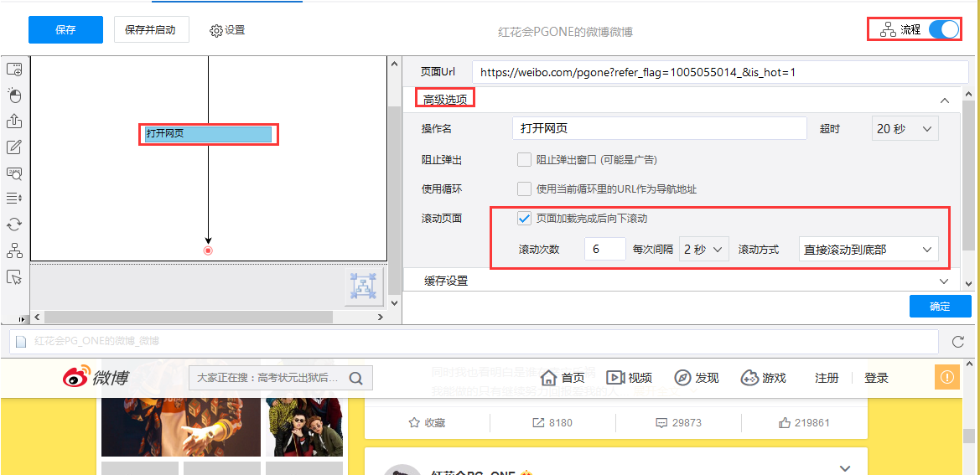Image resolution: width=980 pixels, height=475 pixels.
Task: Open the 超时 20 秒 timeout dropdown
Action: (905, 129)
